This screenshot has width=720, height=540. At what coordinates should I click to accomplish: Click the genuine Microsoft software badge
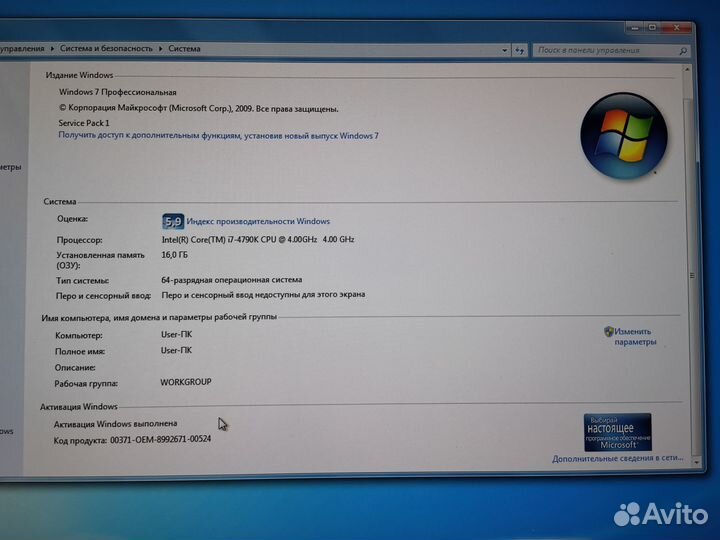click(x=618, y=432)
